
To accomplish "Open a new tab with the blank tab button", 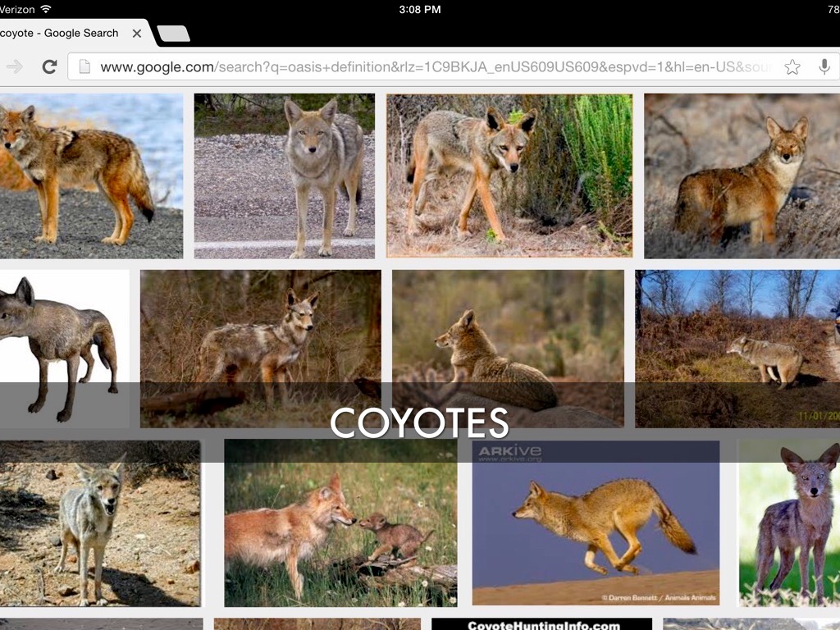I will tap(173, 34).
